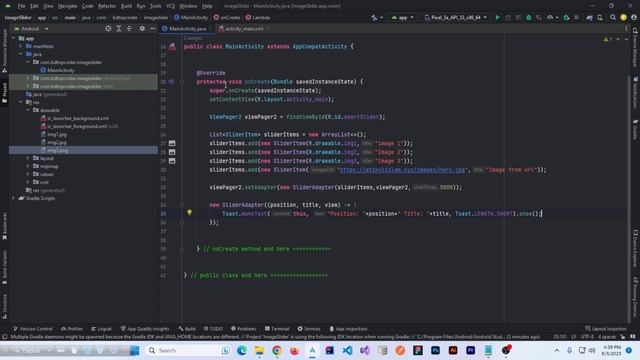Viewport: 640px width, 360px height.
Task: Click the select opened file target icon
Action: tap(108, 29)
